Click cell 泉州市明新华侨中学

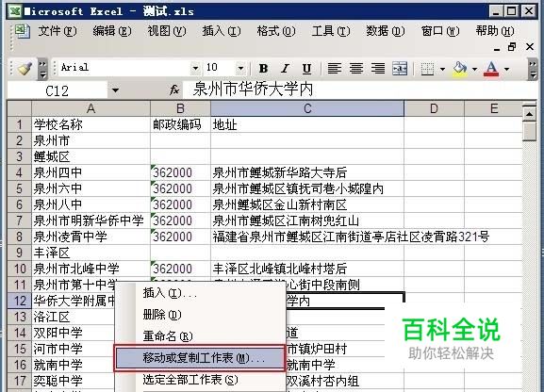click(91, 220)
